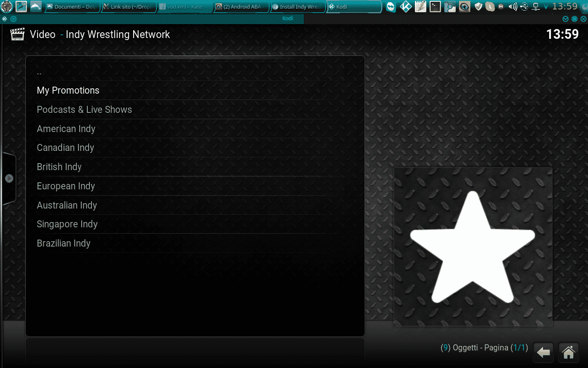Screen dimensions: 588x368
Task: Go back with the arrow button
Action: tap(543, 352)
